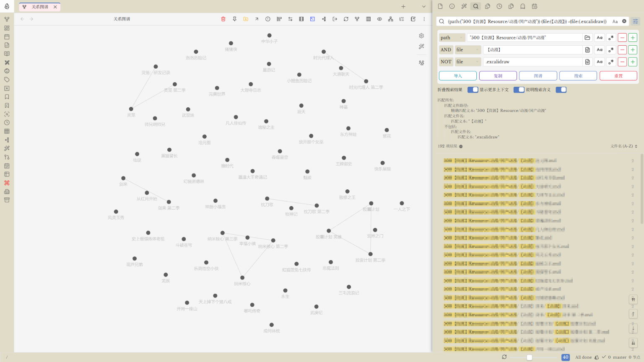Click the tag icon in left ribbon
Viewport: 644px width, 362px height.
coord(7,80)
